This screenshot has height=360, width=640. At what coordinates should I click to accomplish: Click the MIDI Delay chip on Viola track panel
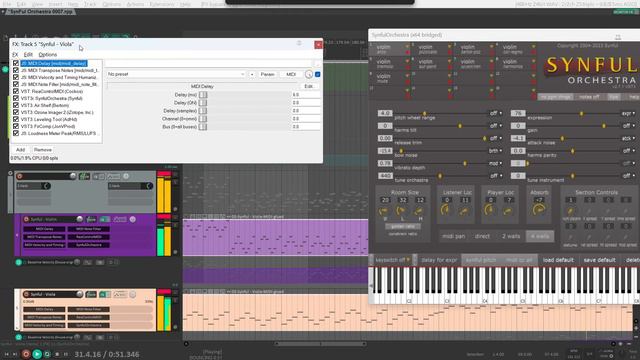pos(44,309)
